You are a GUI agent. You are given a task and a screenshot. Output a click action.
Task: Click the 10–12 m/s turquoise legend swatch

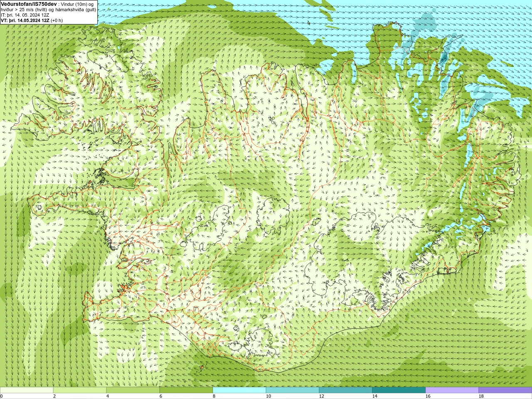tap(293, 390)
